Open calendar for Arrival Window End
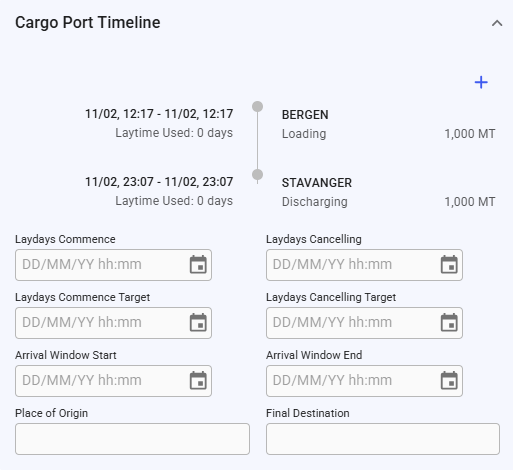The width and height of the screenshot is (513, 470). [449, 381]
